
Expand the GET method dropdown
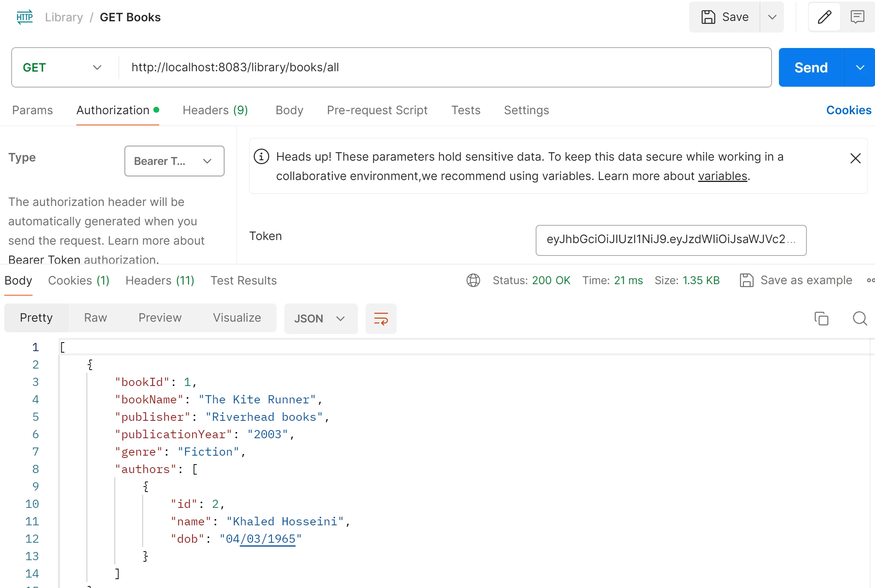pos(97,68)
